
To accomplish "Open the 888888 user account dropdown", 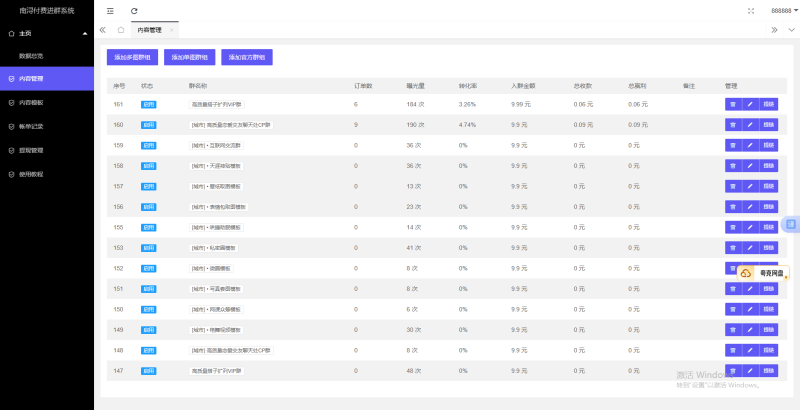I will pyautogui.click(x=784, y=10).
